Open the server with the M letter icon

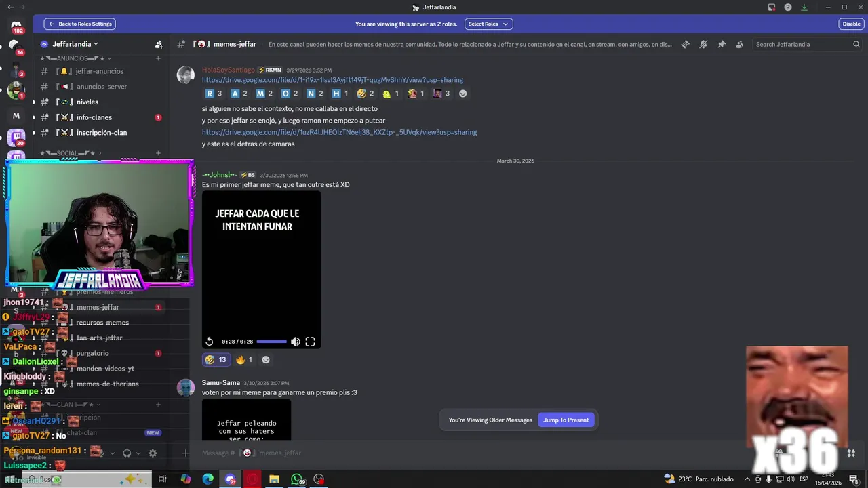click(x=16, y=116)
